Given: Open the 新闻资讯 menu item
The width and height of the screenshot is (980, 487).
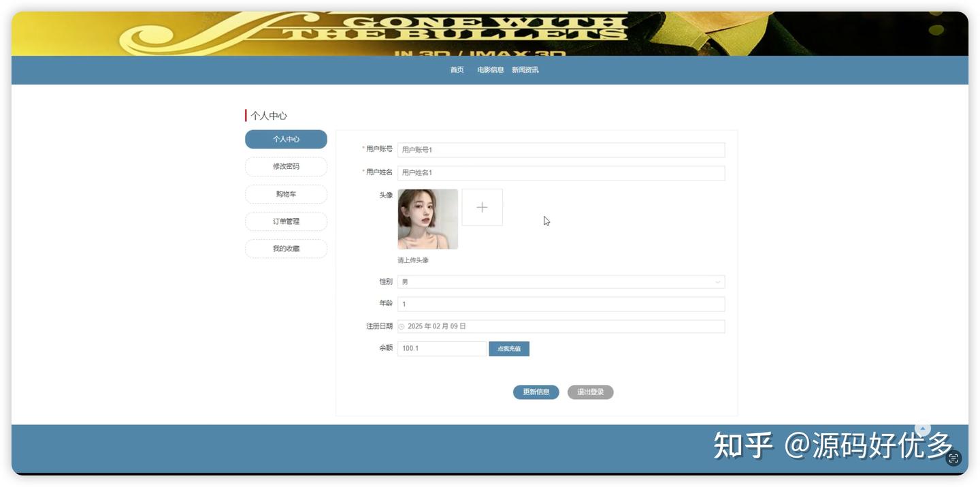Looking at the screenshot, I should [x=525, y=69].
